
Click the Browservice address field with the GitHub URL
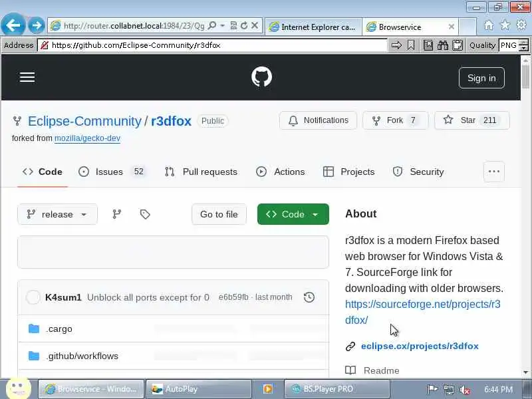(212, 45)
